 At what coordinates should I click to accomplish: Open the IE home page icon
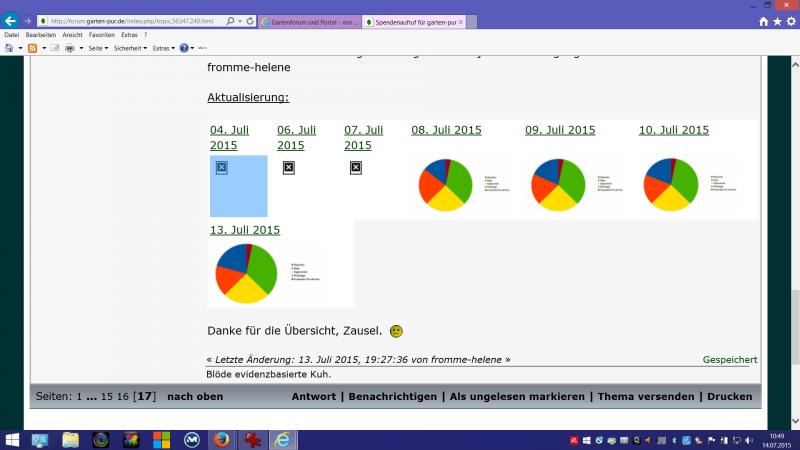point(764,20)
